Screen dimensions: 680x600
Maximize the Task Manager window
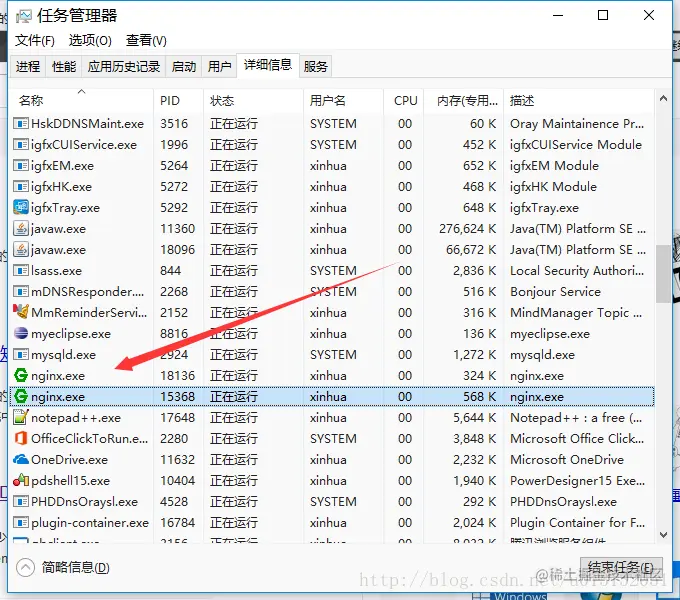[x=603, y=15]
